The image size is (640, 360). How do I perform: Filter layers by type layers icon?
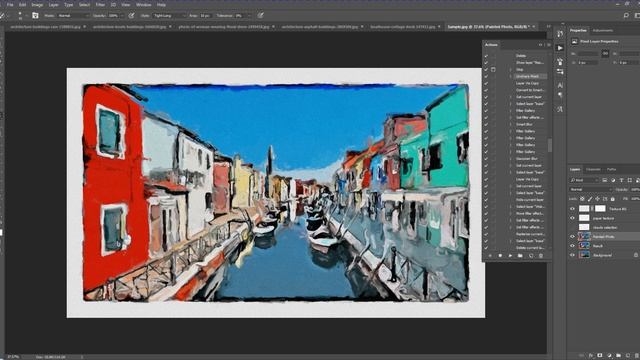pos(621,180)
